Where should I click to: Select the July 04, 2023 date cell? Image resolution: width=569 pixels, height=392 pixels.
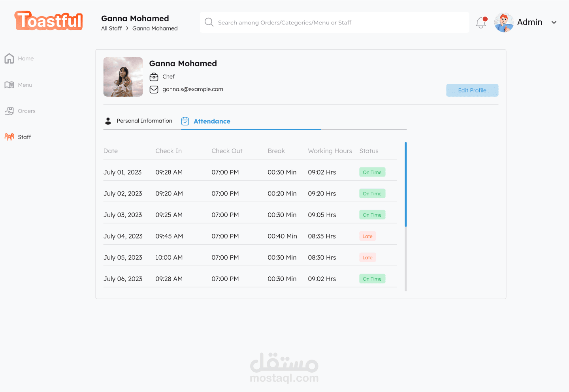pyautogui.click(x=123, y=236)
